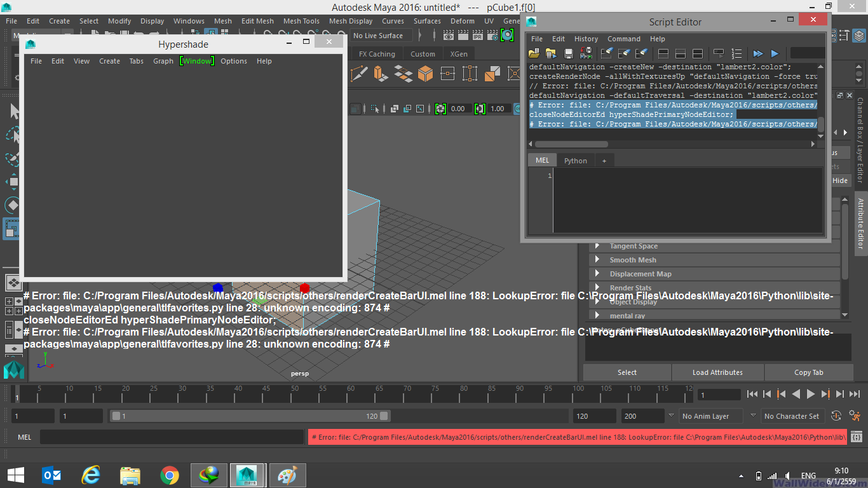Screen dimensions: 868x488
Task: Open script in Script Editor
Action: (x=534, y=53)
